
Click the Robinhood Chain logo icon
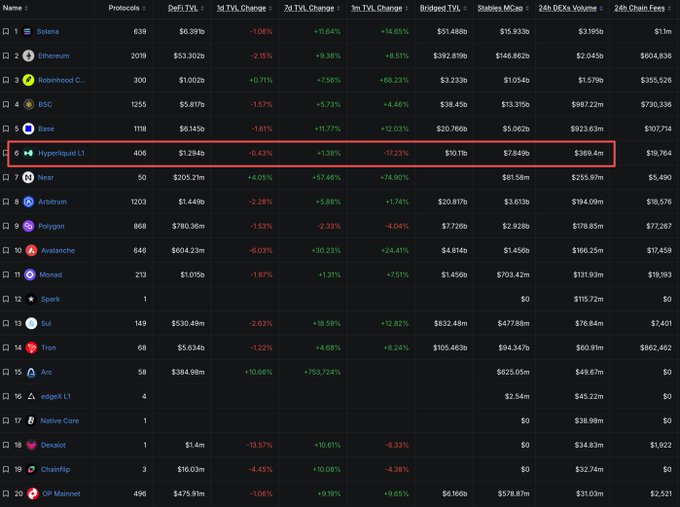[x=29, y=80]
